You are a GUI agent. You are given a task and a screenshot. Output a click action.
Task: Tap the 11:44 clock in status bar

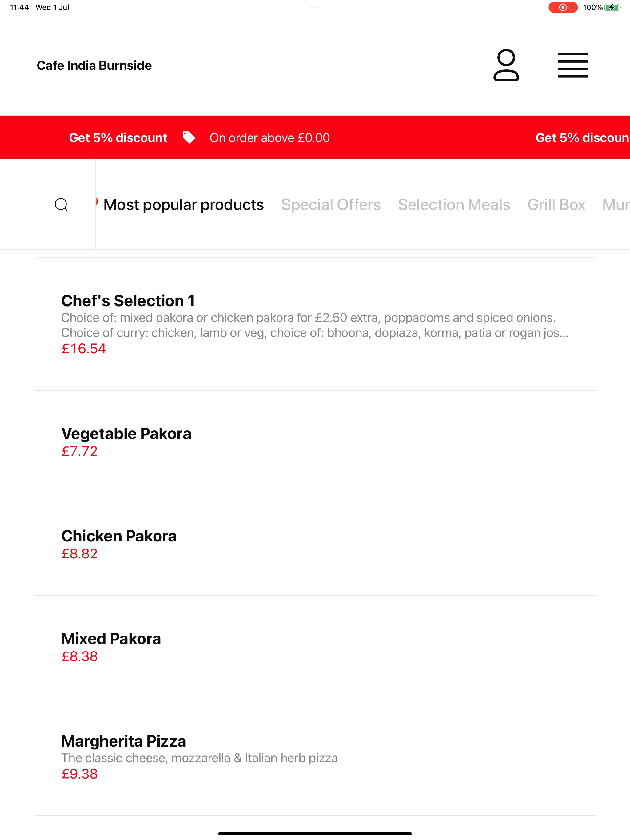coord(19,7)
